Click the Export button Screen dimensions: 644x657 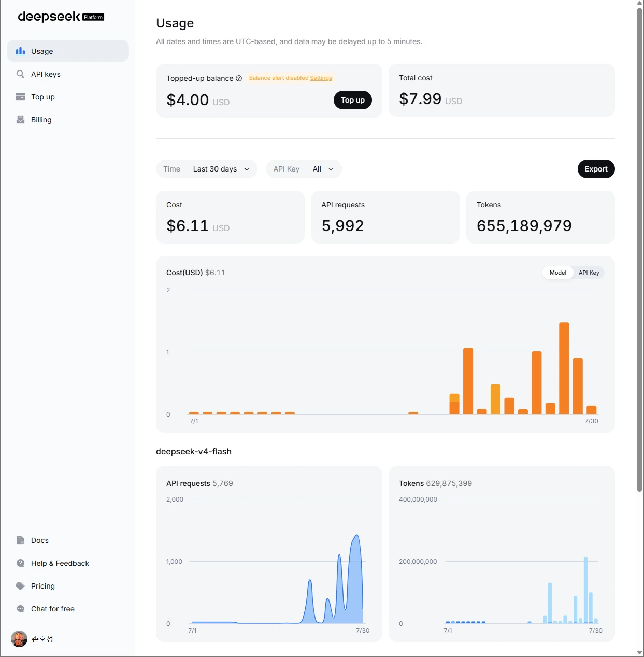(596, 169)
